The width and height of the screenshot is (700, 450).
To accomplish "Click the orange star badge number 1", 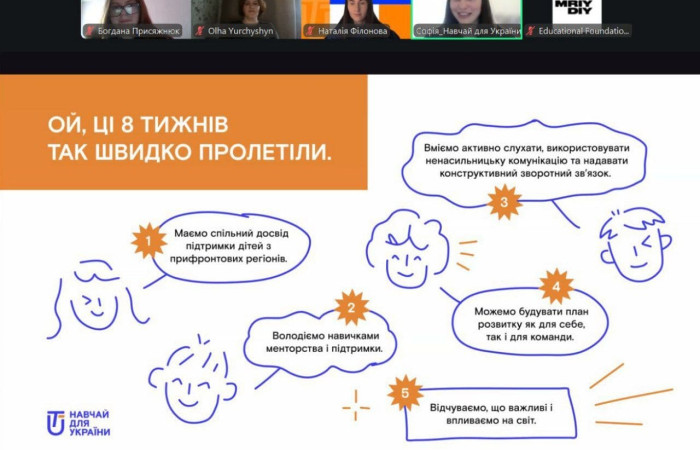I will pyautogui.click(x=148, y=240).
